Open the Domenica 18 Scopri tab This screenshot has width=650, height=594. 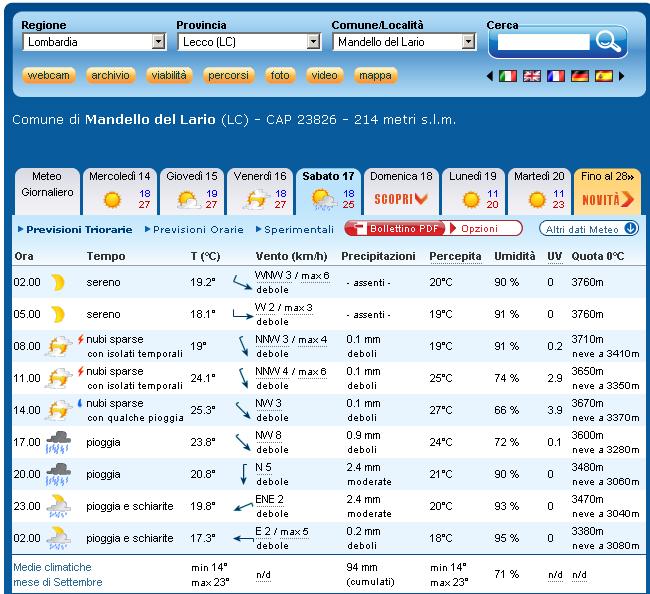tap(401, 192)
